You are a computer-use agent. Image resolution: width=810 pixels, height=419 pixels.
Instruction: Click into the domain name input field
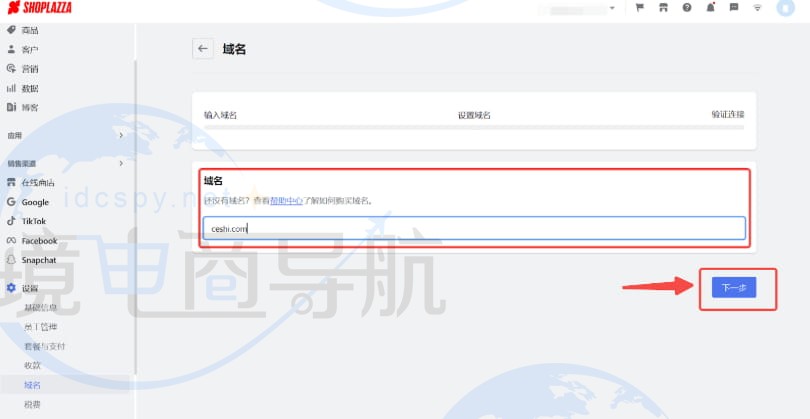pyautogui.click(x=474, y=228)
